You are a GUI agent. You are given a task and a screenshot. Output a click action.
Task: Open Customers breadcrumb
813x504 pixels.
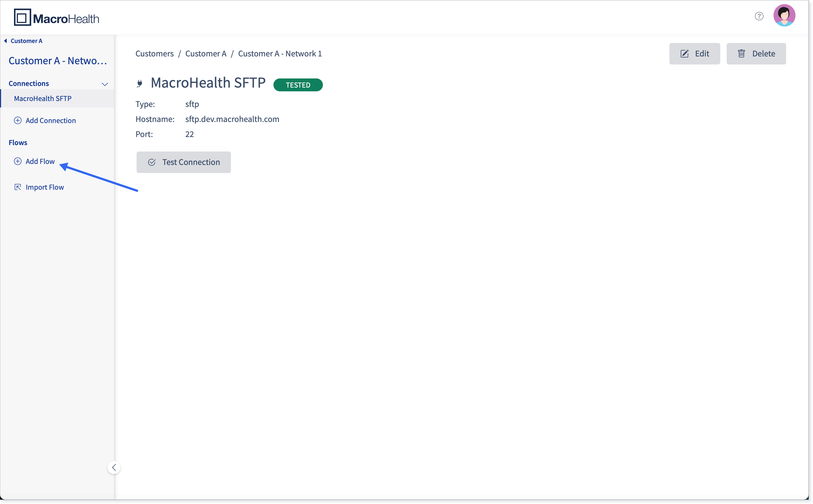point(154,54)
